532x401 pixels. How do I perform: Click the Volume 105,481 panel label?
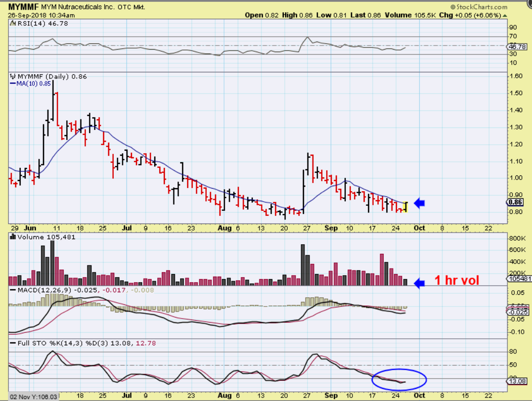(x=47, y=237)
